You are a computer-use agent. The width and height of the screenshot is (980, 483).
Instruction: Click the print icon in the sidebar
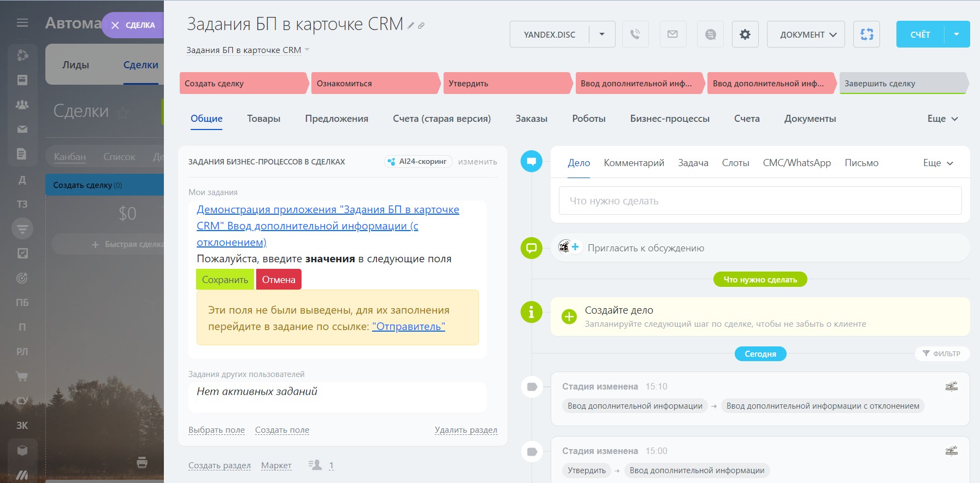pos(142,463)
